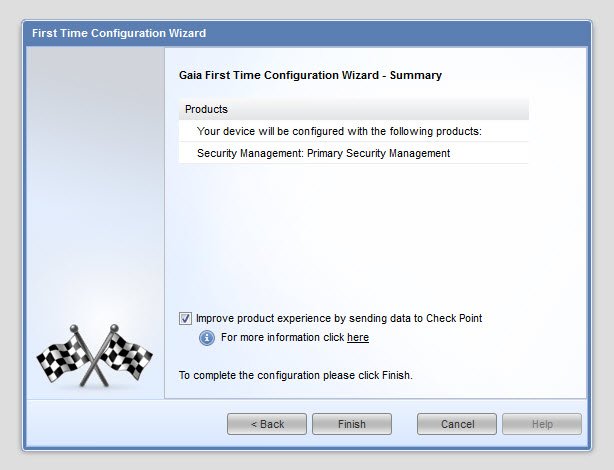
Task: Click the 'For more information click' text
Action: coord(282,338)
